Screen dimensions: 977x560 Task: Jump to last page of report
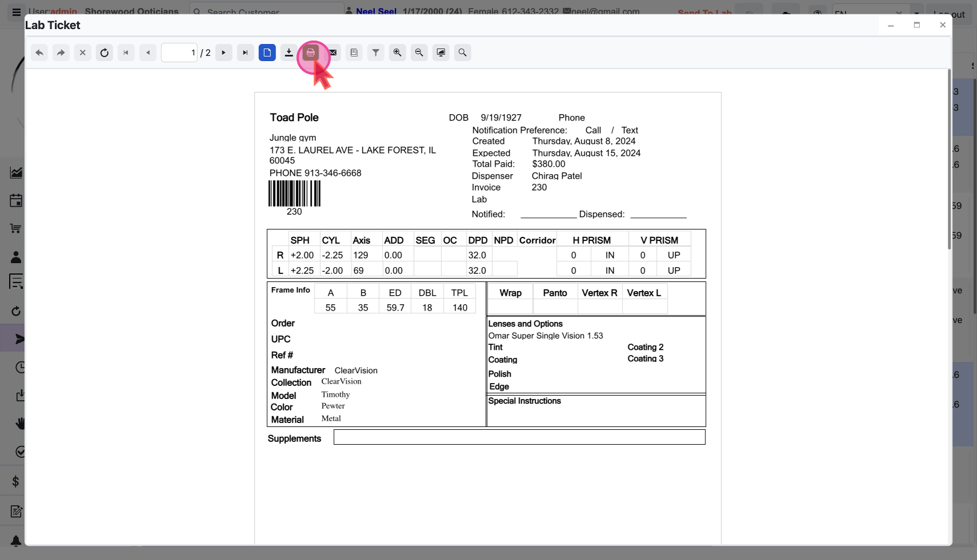(x=246, y=53)
